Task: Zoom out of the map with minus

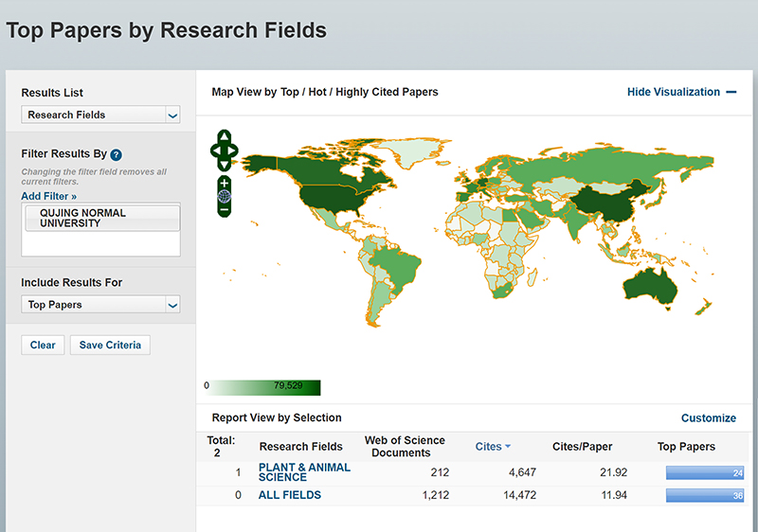Action: pos(224,211)
